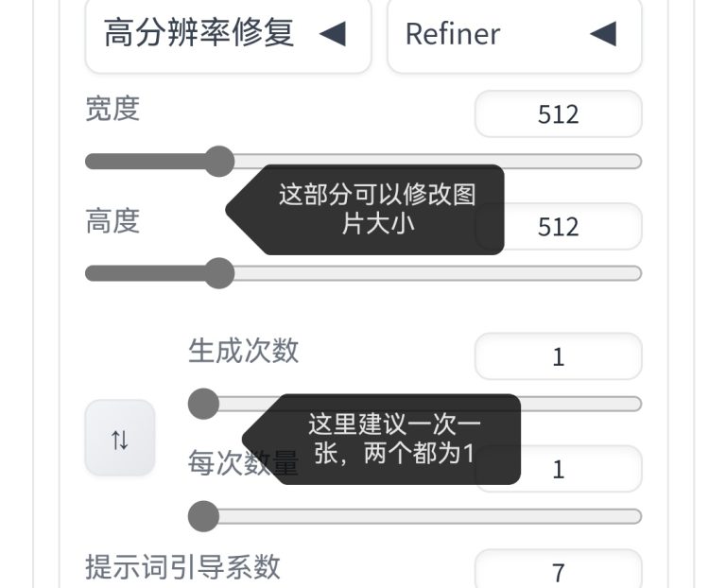Click the swap width and height arrows button
This screenshot has width=726, height=588.
tap(120, 438)
